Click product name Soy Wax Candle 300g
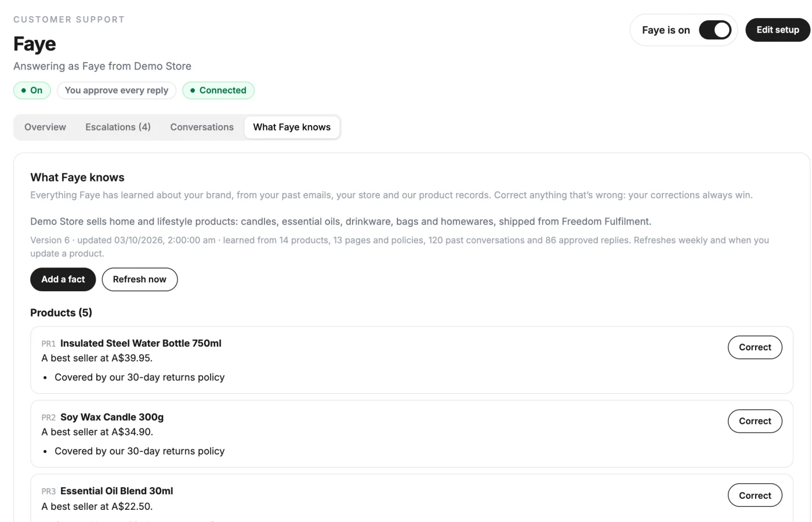This screenshot has width=812, height=522. tap(112, 417)
